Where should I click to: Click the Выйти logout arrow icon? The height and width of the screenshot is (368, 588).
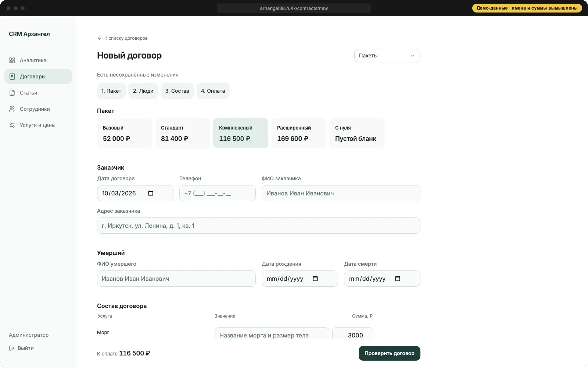point(12,348)
